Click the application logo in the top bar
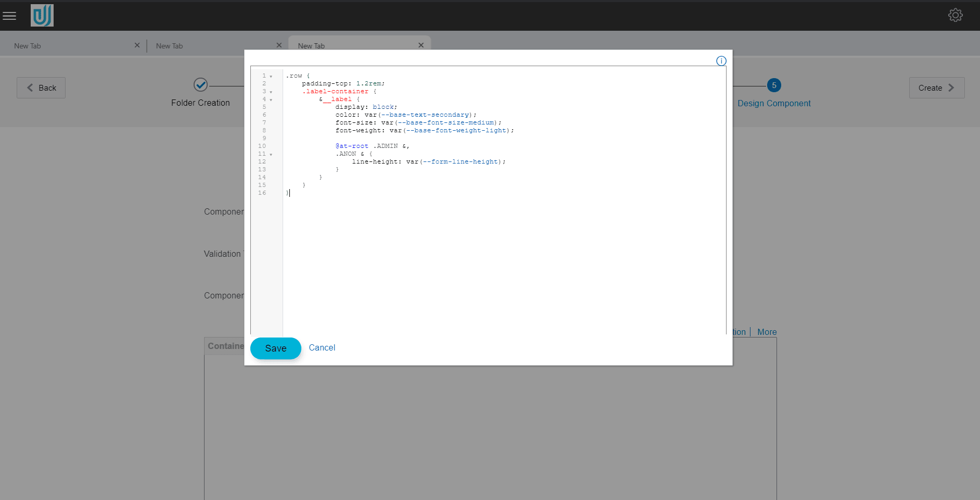The height and width of the screenshot is (500, 980). pyautogui.click(x=42, y=15)
